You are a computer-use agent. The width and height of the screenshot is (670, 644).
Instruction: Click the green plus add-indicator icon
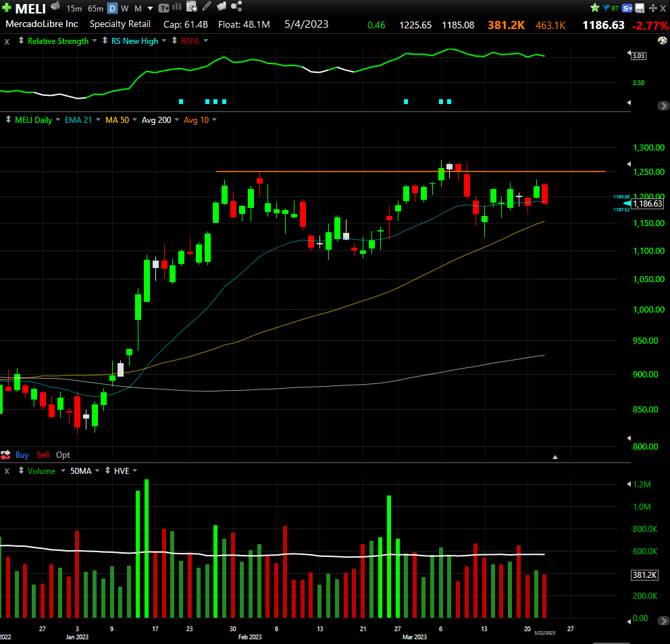[x=6, y=7]
